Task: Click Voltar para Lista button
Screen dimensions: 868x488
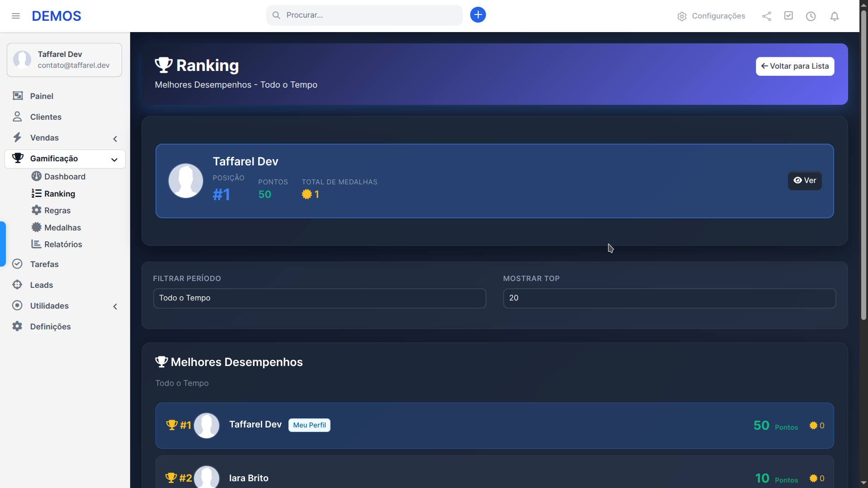Action: [795, 66]
